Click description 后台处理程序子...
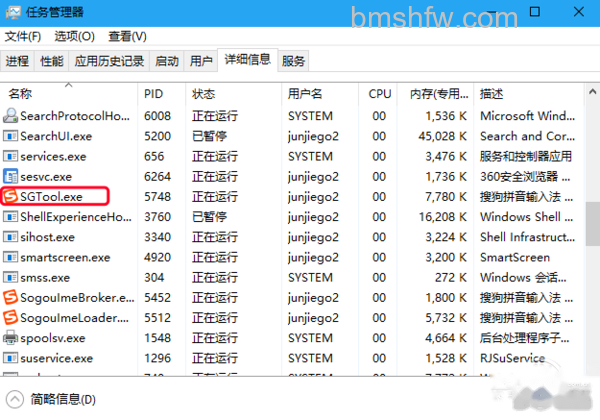 525,338
